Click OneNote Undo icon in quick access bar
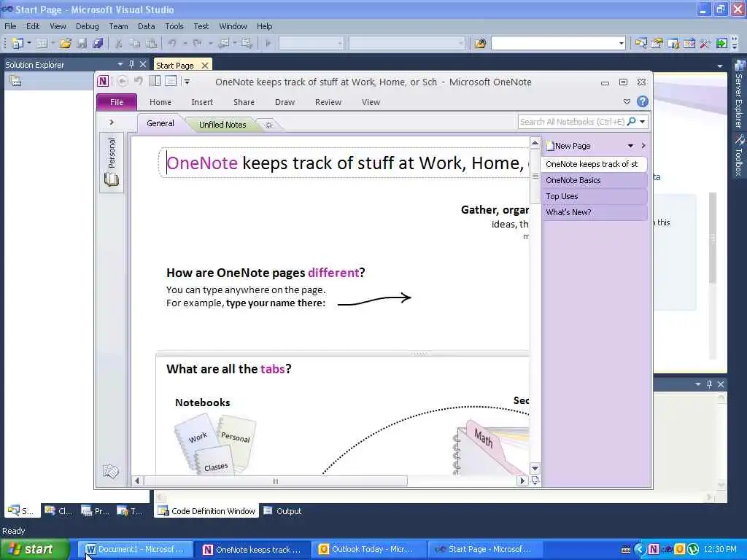Viewport: 747px width, 560px height. coord(138,81)
